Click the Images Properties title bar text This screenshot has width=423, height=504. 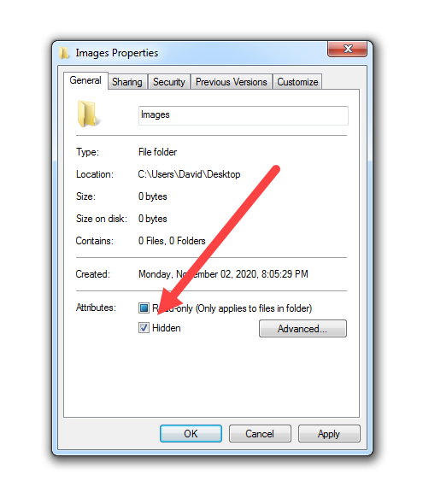tap(117, 53)
